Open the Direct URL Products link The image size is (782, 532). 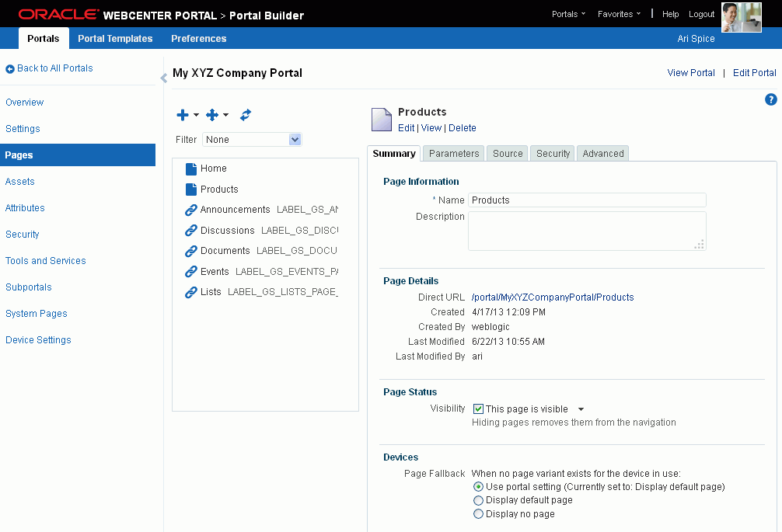[x=553, y=297]
